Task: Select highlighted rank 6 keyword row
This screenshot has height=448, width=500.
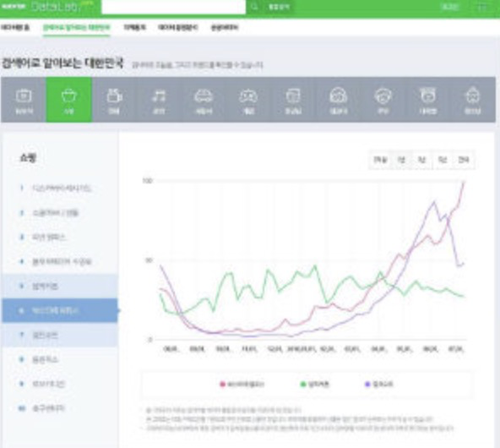Action: pyautogui.click(x=60, y=310)
